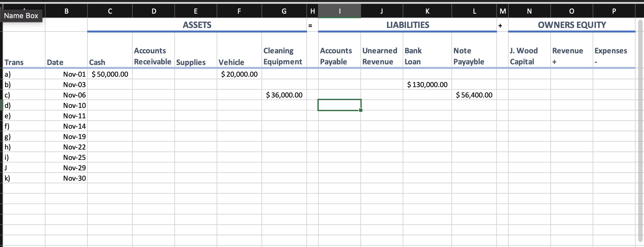Select the Nov-19 date cell
The width and height of the screenshot is (644, 247).
click(x=66, y=136)
